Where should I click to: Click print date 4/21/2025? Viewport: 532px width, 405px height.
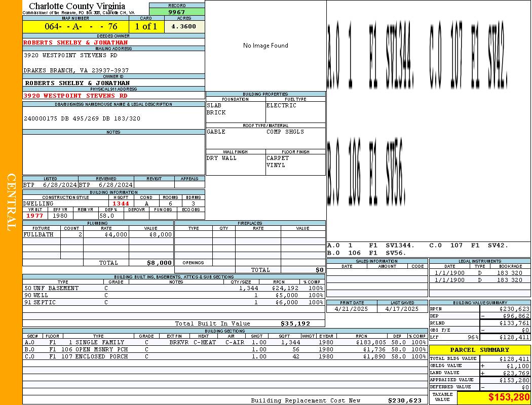click(351, 309)
